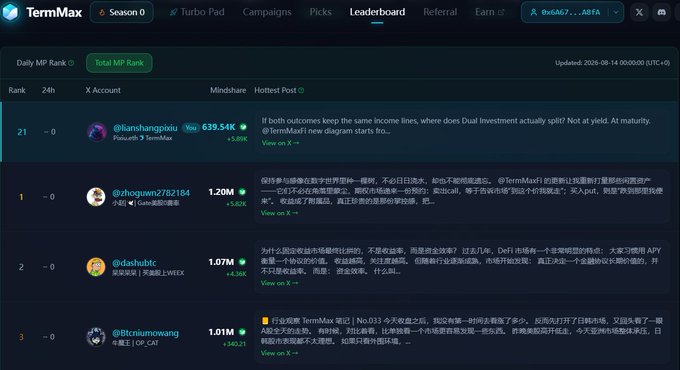The width and height of the screenshot is (680, 370).
Task: Click the 1.01M mindshare value
Action: pos(221,332)
